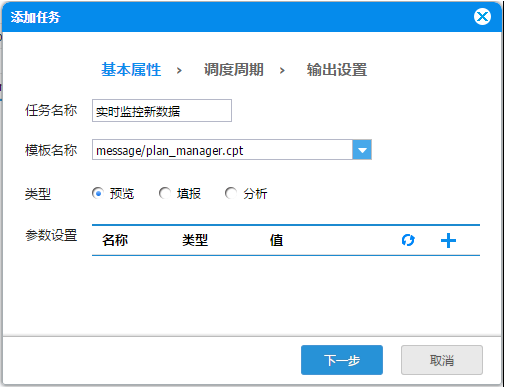Add a new parameter with plus icon

(448, 240)
